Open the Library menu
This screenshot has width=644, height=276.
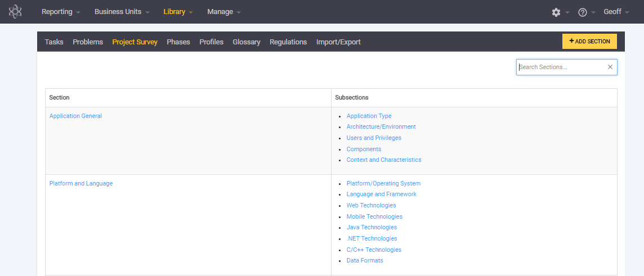click(x=178, y=12)
